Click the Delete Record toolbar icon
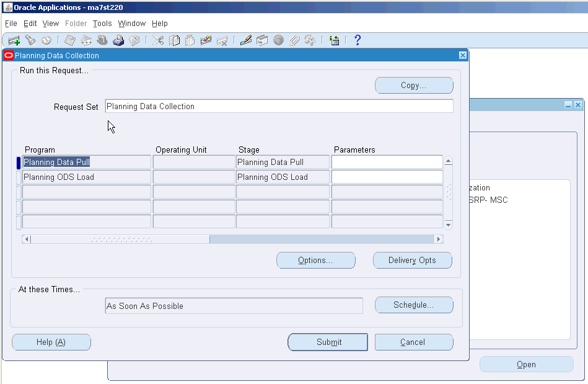 222,40
